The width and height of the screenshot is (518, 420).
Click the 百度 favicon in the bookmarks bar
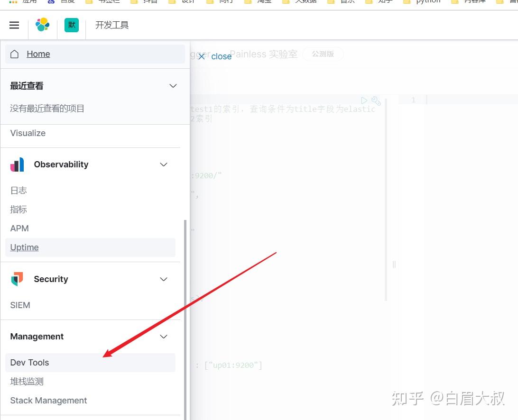[x=51, y=2]
